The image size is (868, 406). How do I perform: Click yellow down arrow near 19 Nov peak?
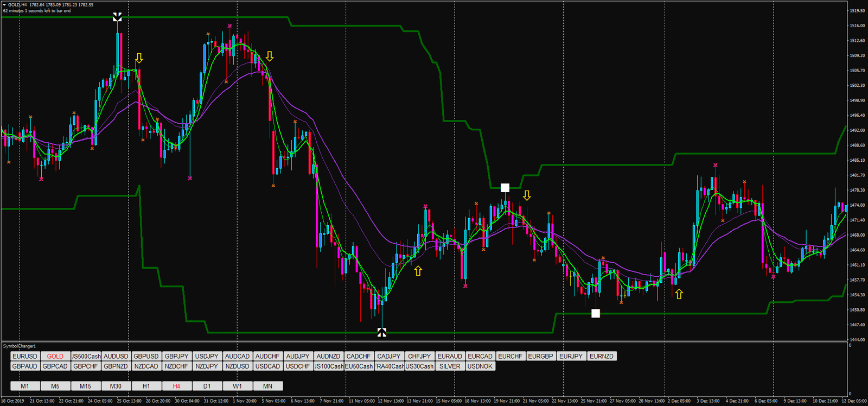pyautogui.click(x=527, y=195)
